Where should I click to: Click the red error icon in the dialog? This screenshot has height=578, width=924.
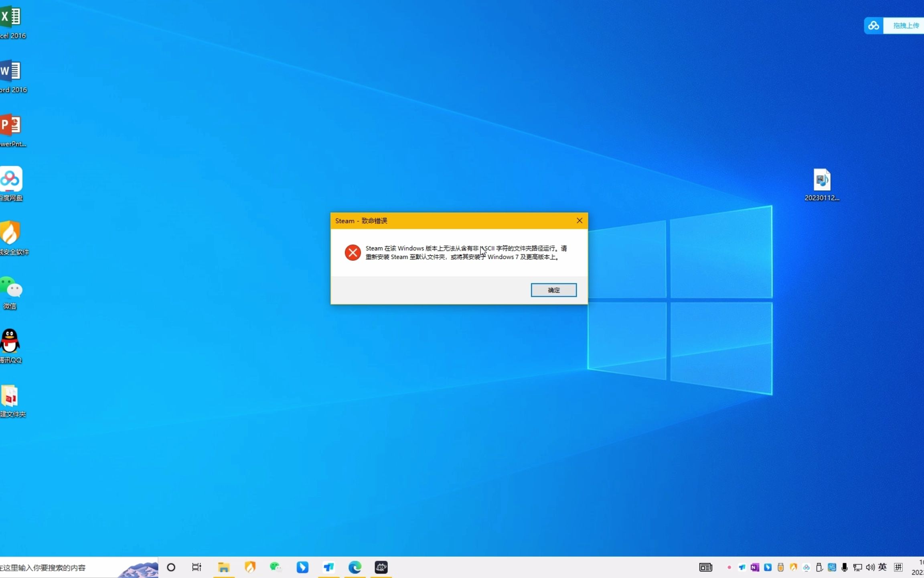click(x=353, y=252)
